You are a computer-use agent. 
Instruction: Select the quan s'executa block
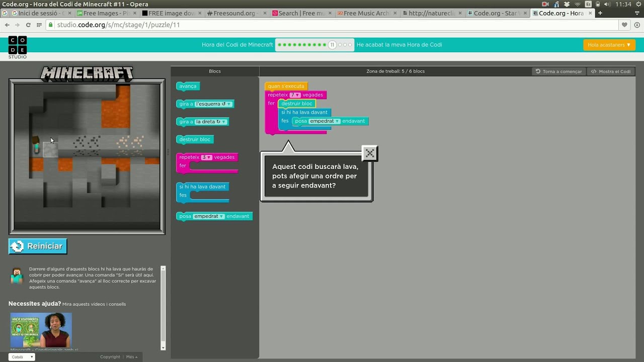[x=286, y=86]
